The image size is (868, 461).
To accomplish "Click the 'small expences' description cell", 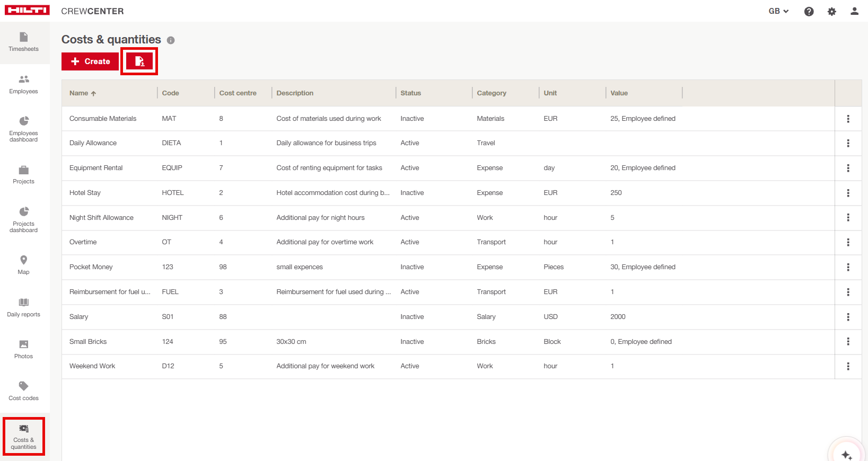I will [x=300, y=267].
